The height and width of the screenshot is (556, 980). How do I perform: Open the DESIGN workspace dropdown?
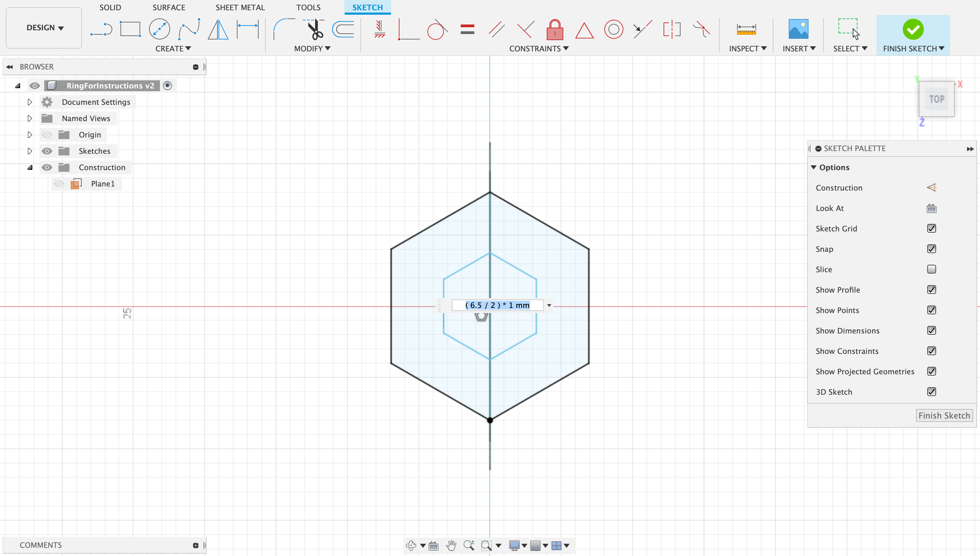pyautogui.click(x=44, y=28)
